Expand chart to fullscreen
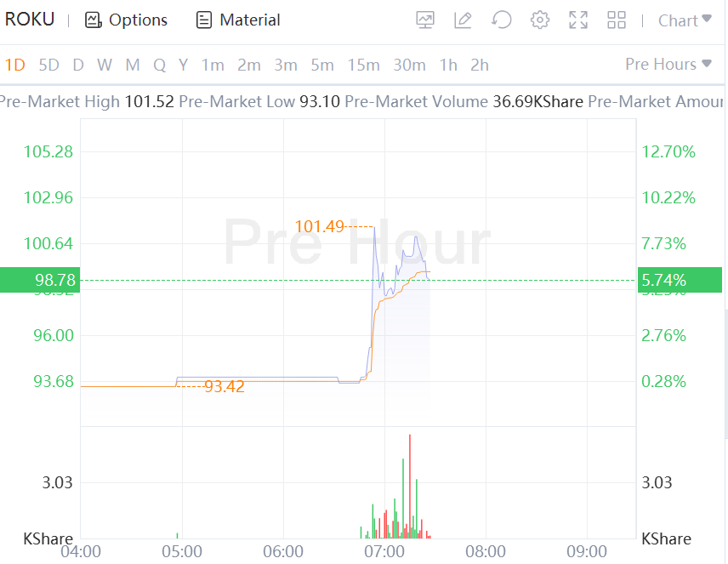The width and height of the screenshot is (728, 564). tap(578, 20)
